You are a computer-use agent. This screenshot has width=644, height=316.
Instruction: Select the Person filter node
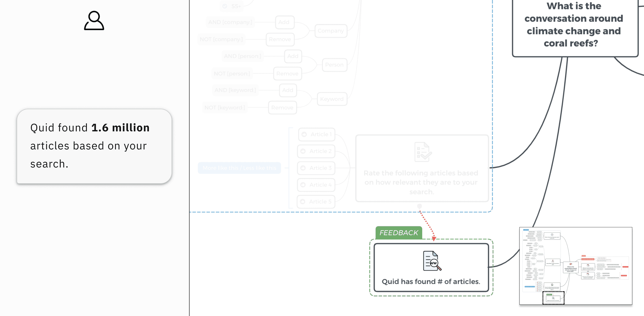pos(334,65)
